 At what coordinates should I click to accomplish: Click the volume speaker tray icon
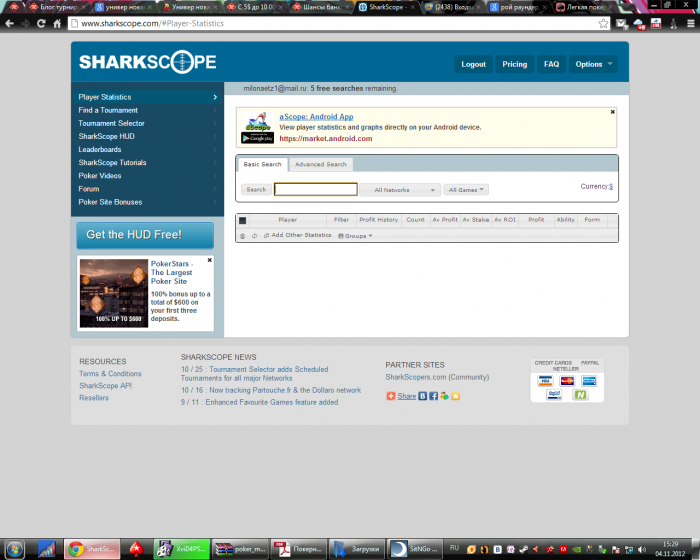[x=642, y=549]
